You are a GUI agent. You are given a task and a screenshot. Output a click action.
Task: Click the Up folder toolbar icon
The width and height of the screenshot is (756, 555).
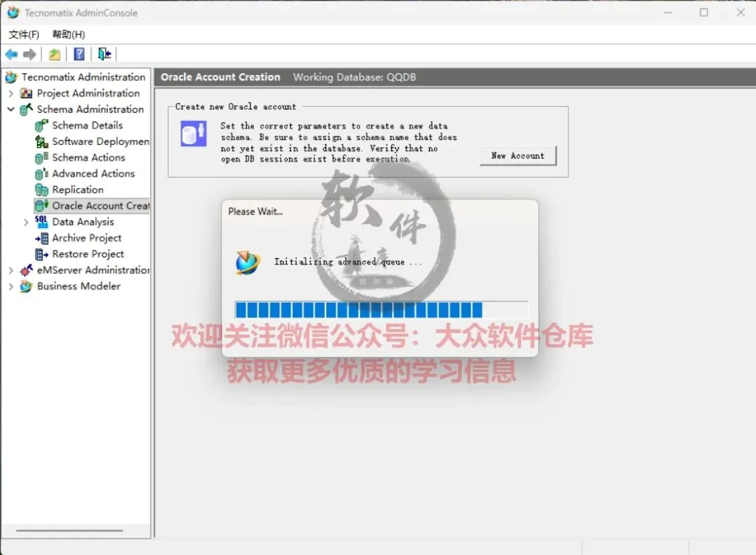coord(55,54)
